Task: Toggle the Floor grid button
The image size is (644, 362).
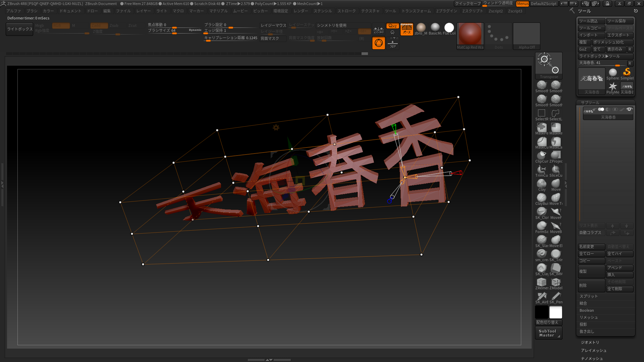Action: point(392,43)
